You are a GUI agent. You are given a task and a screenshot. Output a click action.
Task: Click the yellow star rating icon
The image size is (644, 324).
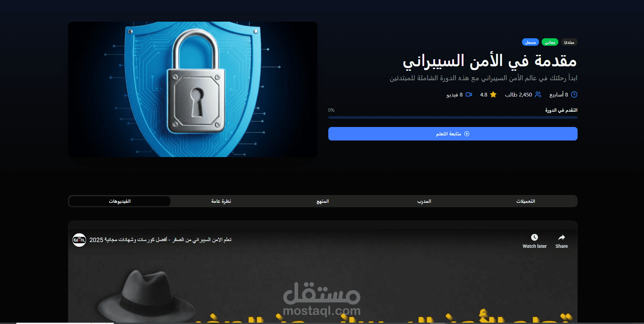pyautogui.click(x=493, y=95)
